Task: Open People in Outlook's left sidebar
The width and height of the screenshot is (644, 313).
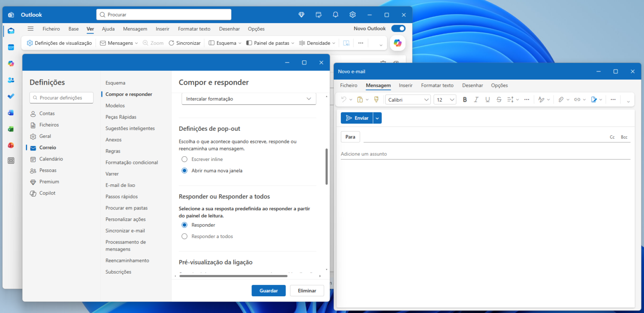Action: pos(11,80)
